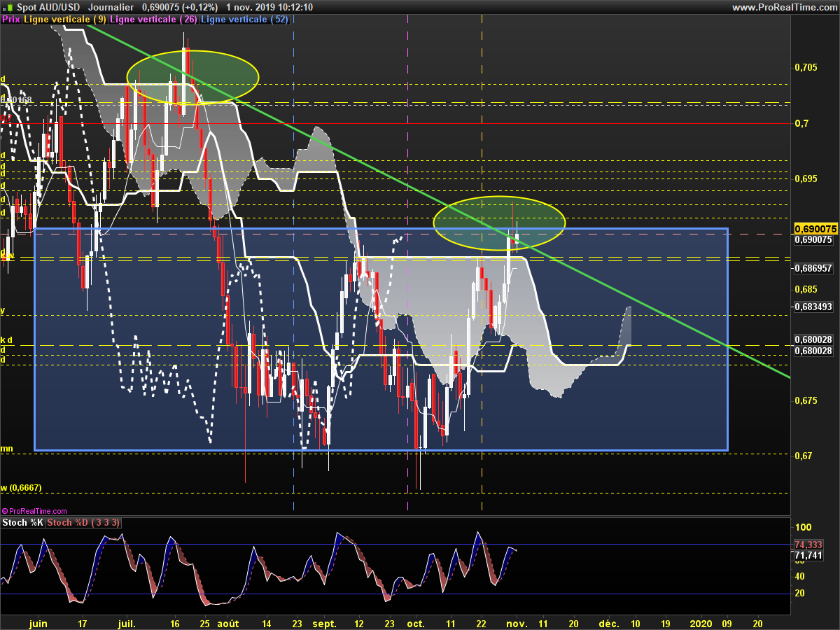Click the Stoch %D (3 3 3) label
The width and height of the screenshot is (840, 630).
84,522
